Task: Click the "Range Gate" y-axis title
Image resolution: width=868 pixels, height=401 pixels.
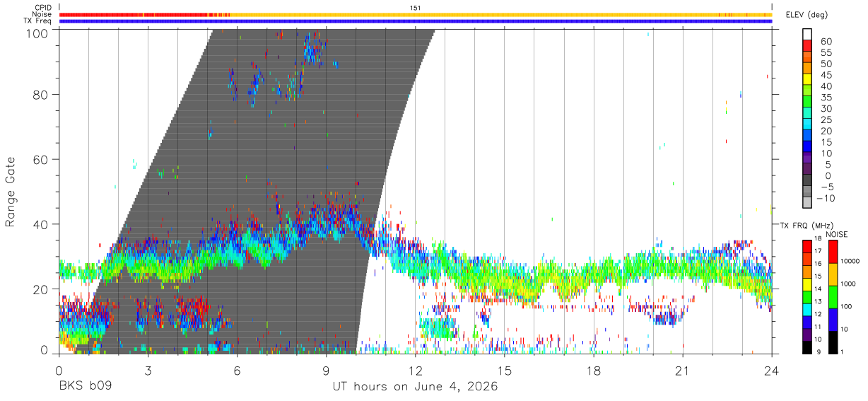Action: [x=11, y=192]
